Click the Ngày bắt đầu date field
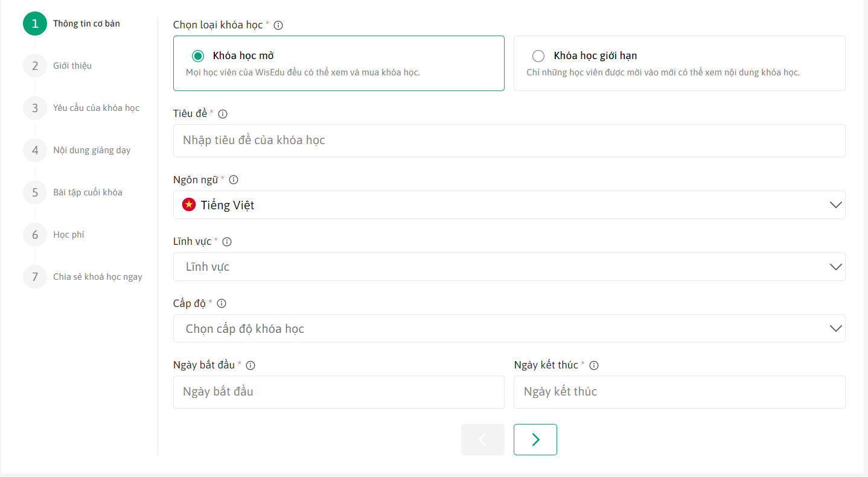Viewport: 868px width, 477px height. pos(338,392)
